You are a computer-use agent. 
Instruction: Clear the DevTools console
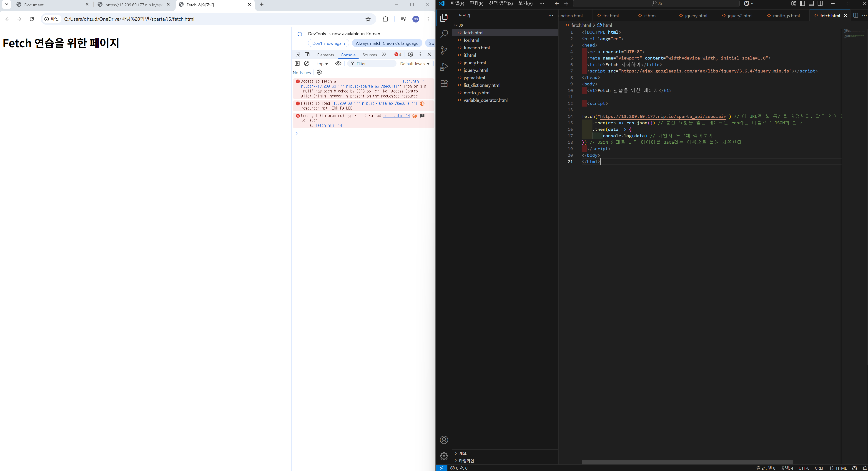307,63
